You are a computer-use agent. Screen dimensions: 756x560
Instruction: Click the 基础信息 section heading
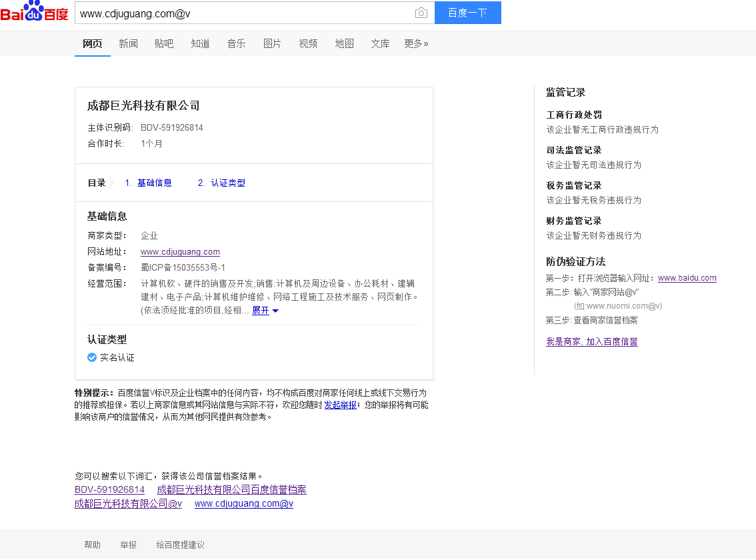tap(107, 216)
